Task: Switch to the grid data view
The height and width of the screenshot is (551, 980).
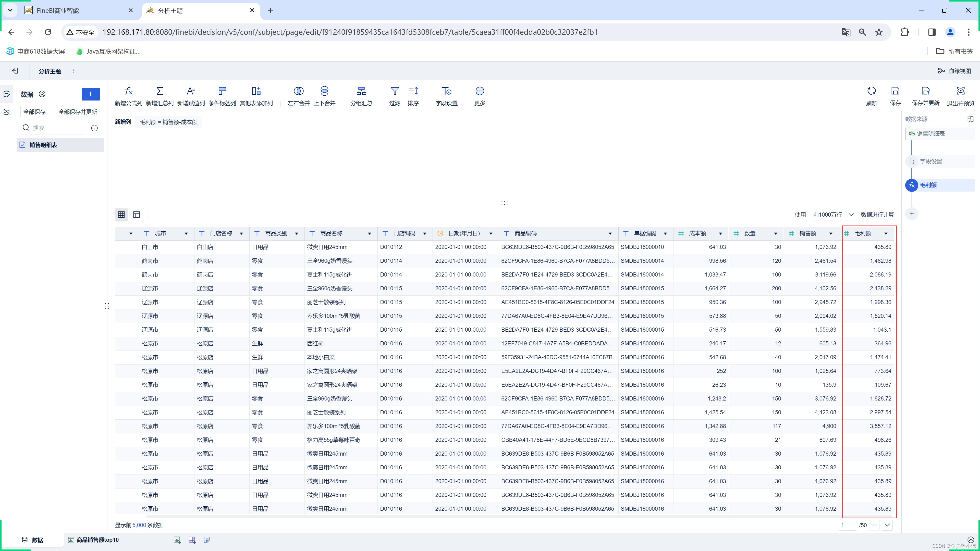Action: [121, 215]
